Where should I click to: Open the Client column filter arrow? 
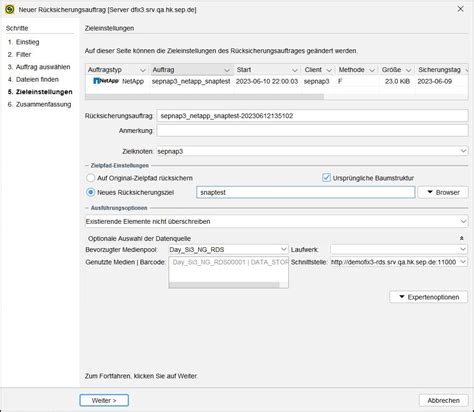pyautogui.click(x=329, y=70)
